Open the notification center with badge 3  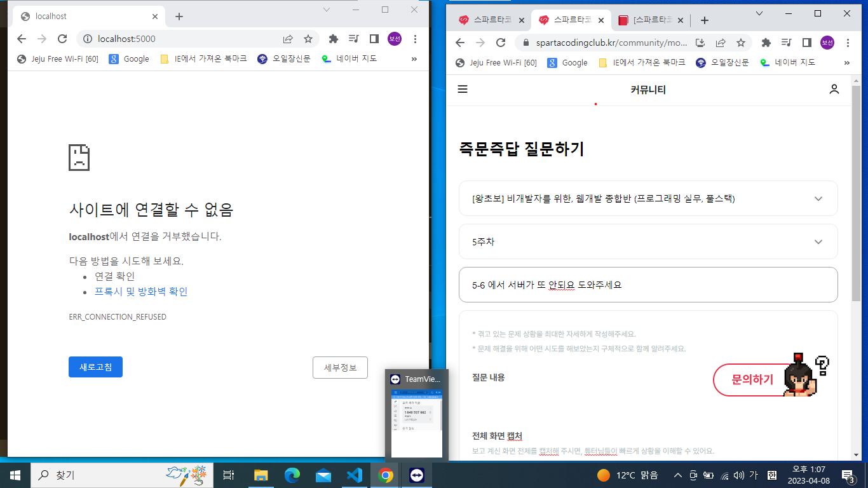(x=848, y=475)
